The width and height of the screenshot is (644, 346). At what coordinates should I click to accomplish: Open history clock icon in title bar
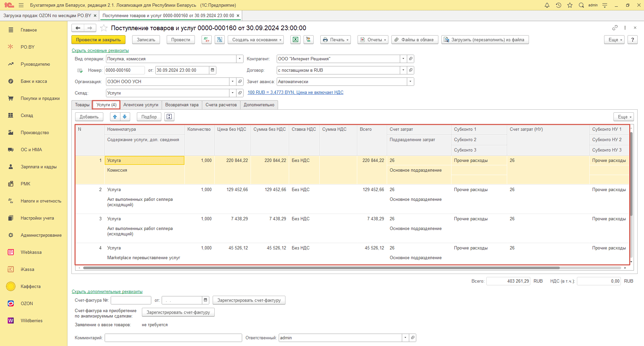pos(558,5)
